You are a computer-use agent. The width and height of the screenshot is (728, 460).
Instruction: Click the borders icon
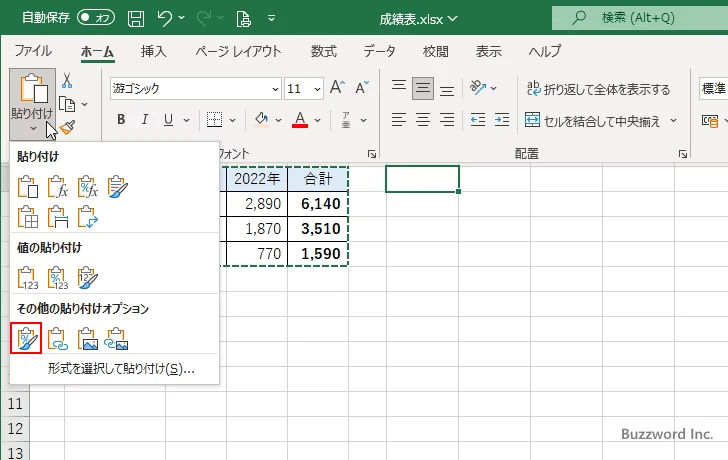coord(214,120)
